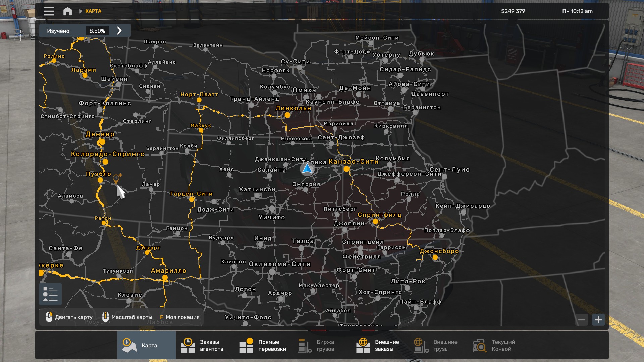This screenshot has height=362, width=644.
Task: Click the blue player location arrow
Action: tap(307, 168)
